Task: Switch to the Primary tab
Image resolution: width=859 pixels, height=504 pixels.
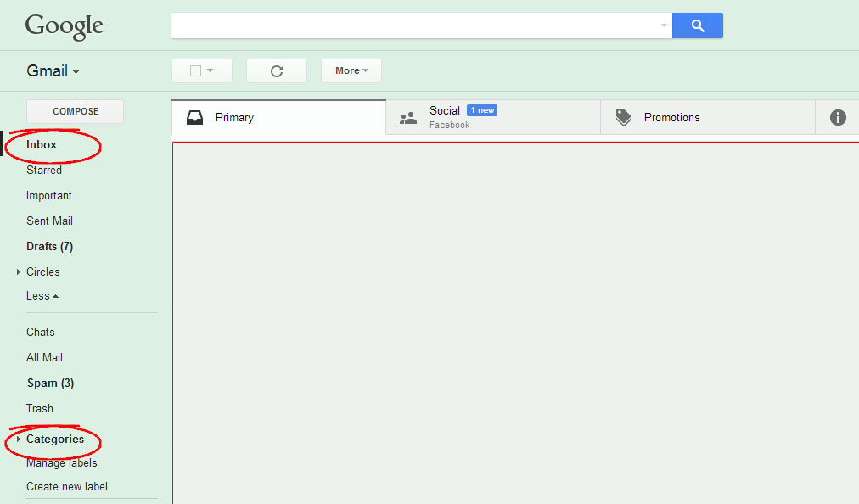Action: (279, 117)
